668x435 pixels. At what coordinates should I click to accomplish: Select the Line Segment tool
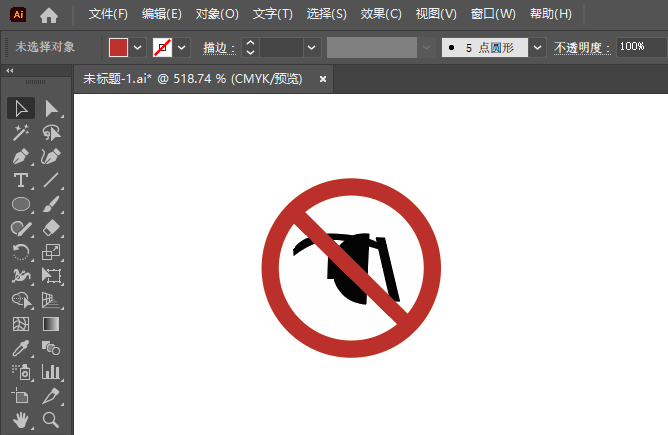(52, 180)
